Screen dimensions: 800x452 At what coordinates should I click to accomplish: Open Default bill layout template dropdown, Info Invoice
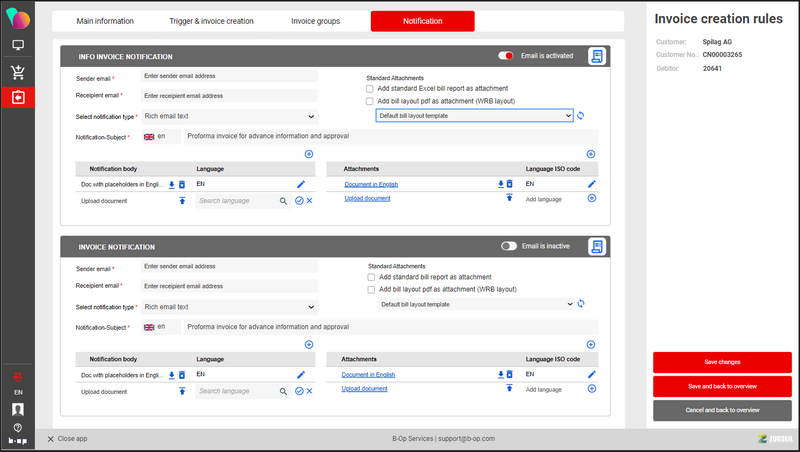474,116
